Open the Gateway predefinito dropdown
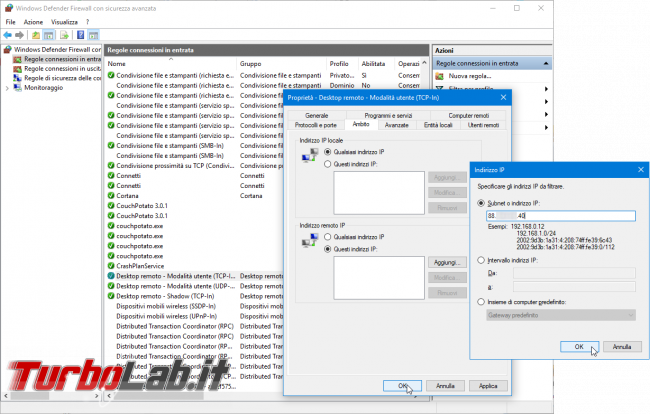Screen dimensions: 650x414 tap(561, 315)
